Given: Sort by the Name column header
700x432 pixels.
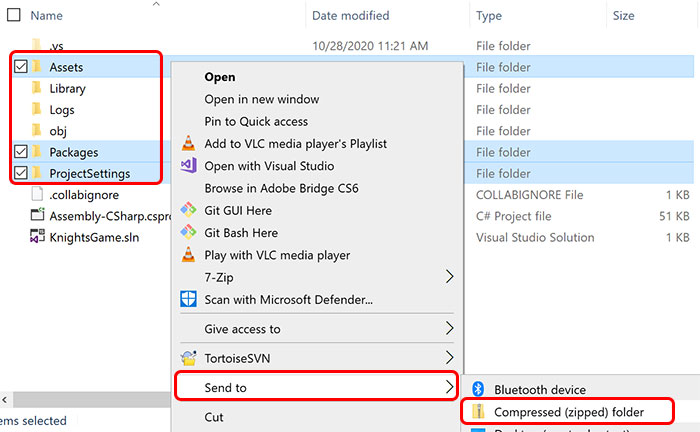Looking at the screenshot, I should pyautogui.click(x=46, y=16).
